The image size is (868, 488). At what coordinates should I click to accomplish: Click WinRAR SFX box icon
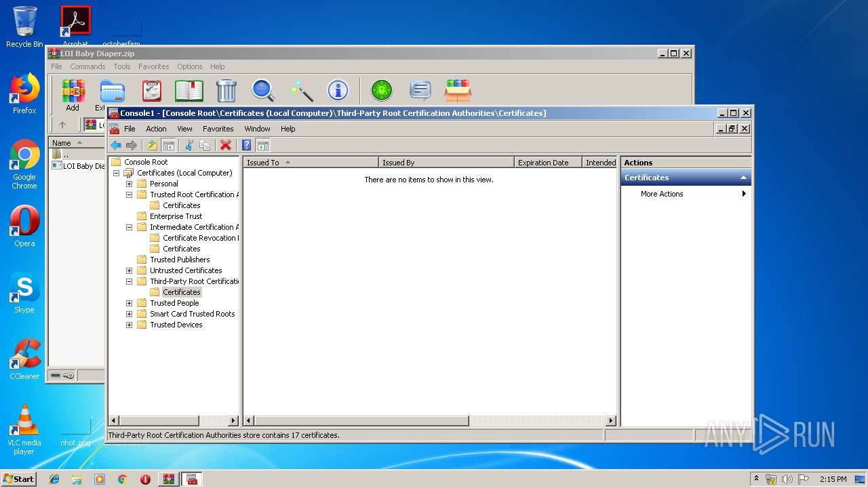point(458,90)
